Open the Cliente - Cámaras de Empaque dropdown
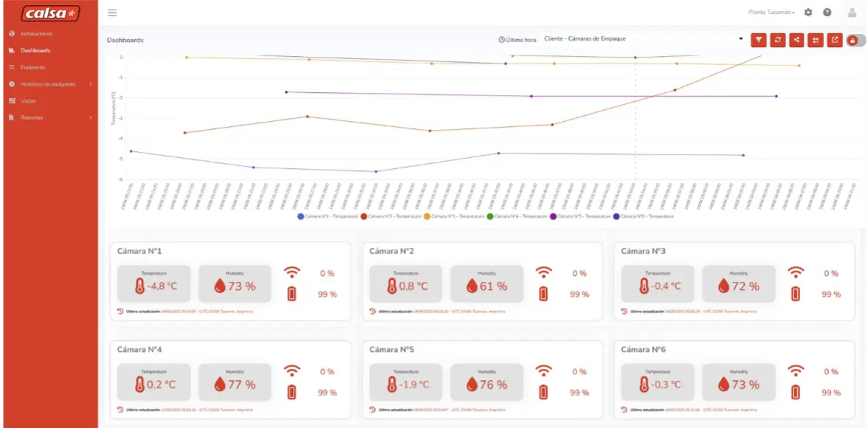The height and width of the screenshot is (428, 868). [644, 39]
